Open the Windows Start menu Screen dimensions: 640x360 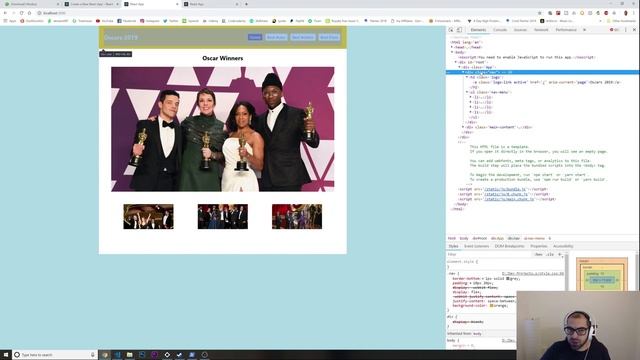tap(6, 355)
